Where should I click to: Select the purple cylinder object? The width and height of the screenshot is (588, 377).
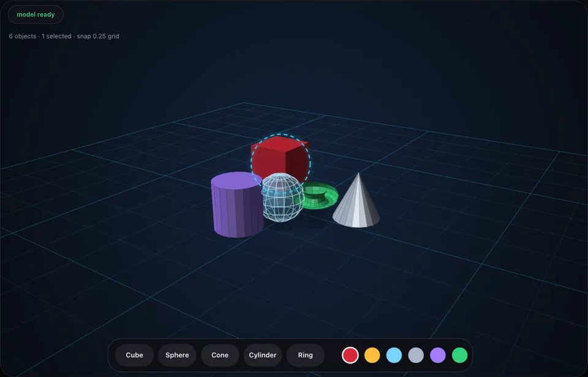click(x=236, y=206)
